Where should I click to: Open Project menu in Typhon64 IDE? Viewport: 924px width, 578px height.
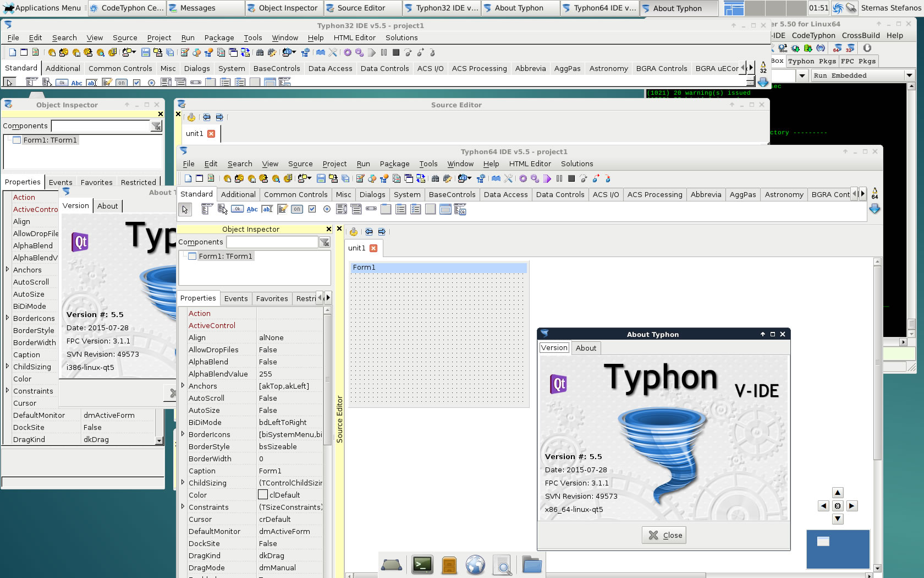click(334, 163)
